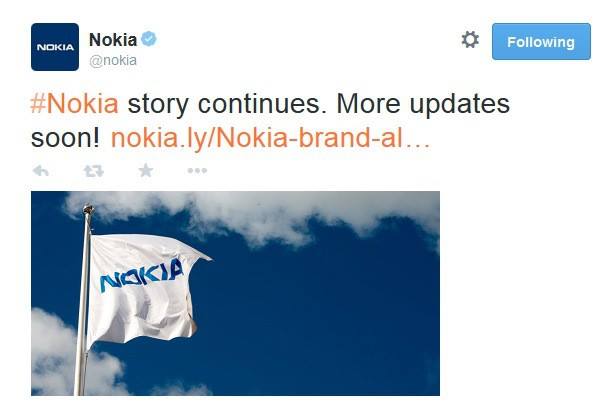This screenshot has height=411, width=602.
Task: Click the blue sky area of photo
Action: [340, 320]
